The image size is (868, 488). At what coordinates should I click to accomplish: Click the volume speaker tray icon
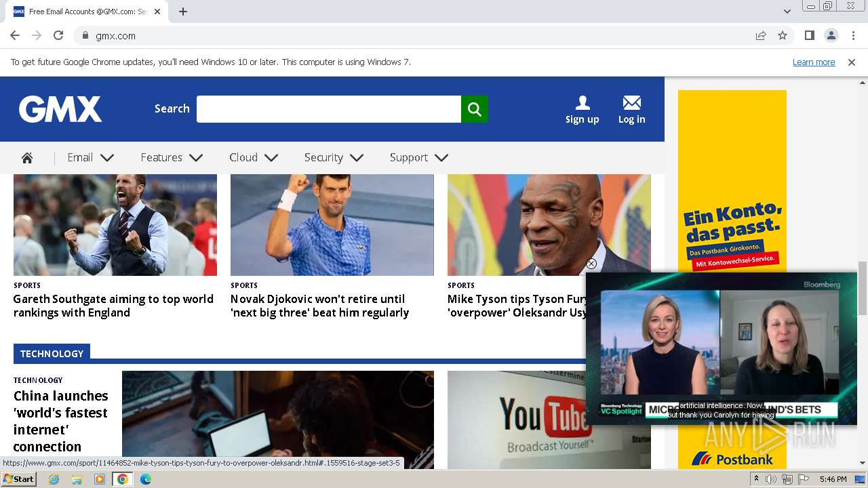tap(771, 479)
